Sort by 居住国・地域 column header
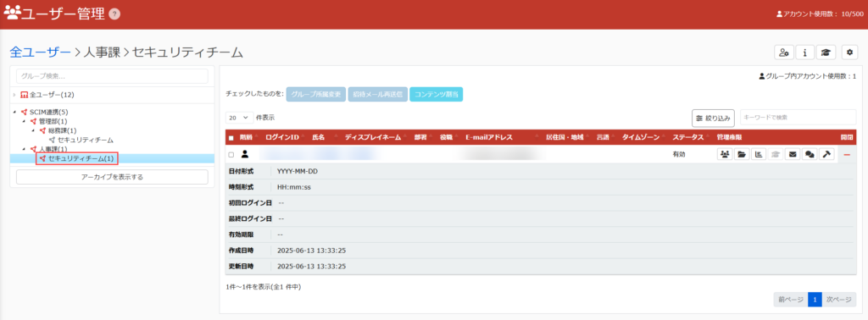This screenshot has width=868, height=320. click(565, 138)
